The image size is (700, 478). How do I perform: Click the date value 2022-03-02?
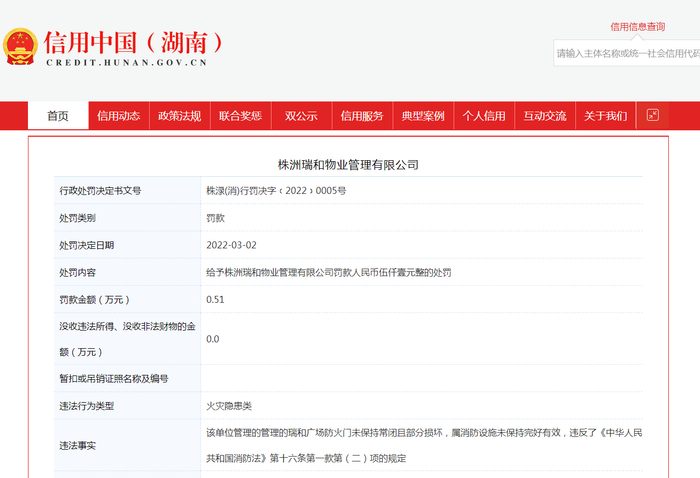pyautogui.click(x=231, y=245)
